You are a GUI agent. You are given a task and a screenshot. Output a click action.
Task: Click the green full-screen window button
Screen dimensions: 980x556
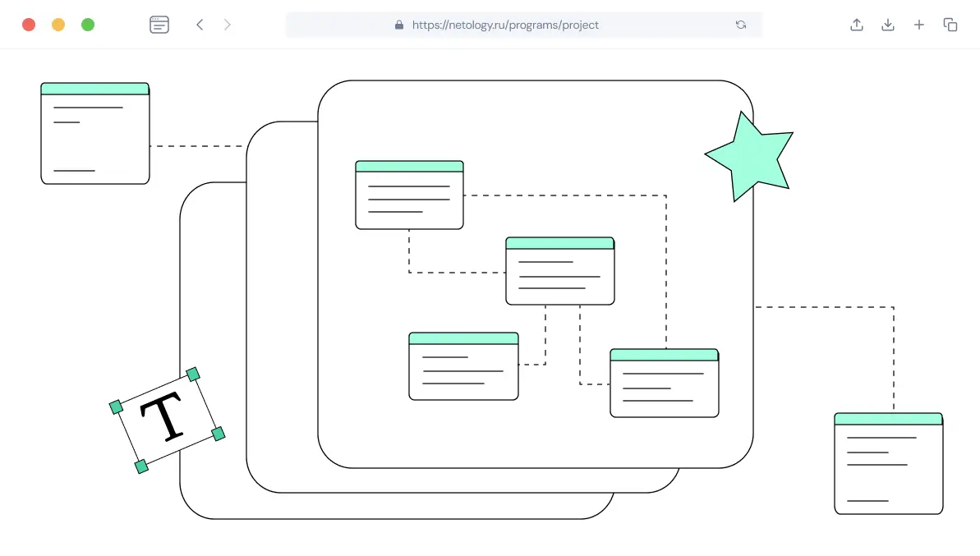click(x=88, y=25)
